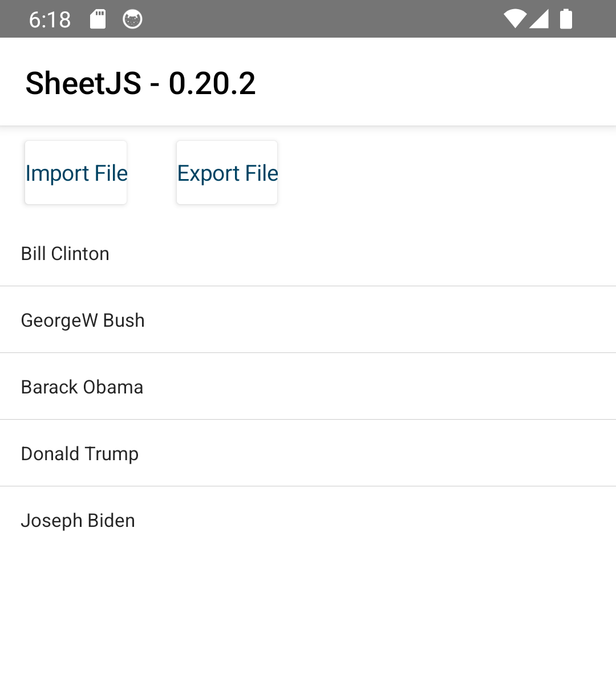Viewport: 616px width, 678px height.
Task: Tap the Wi-Fi signal icon
Action: click(515, 19)
